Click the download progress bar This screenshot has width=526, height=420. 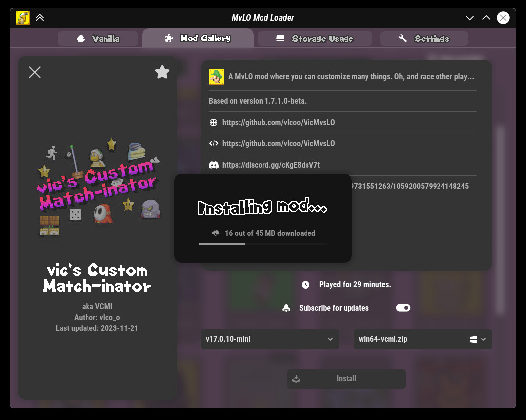click(263, 244)
